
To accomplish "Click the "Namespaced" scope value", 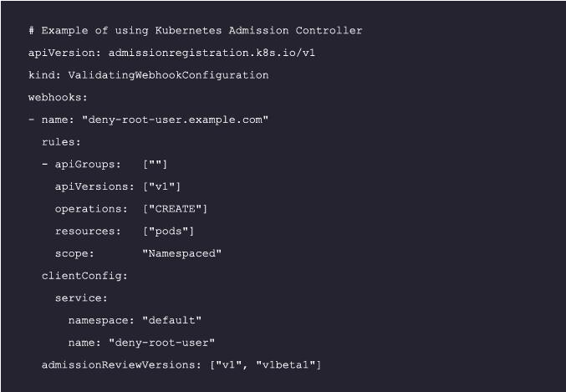I will 181,253.
